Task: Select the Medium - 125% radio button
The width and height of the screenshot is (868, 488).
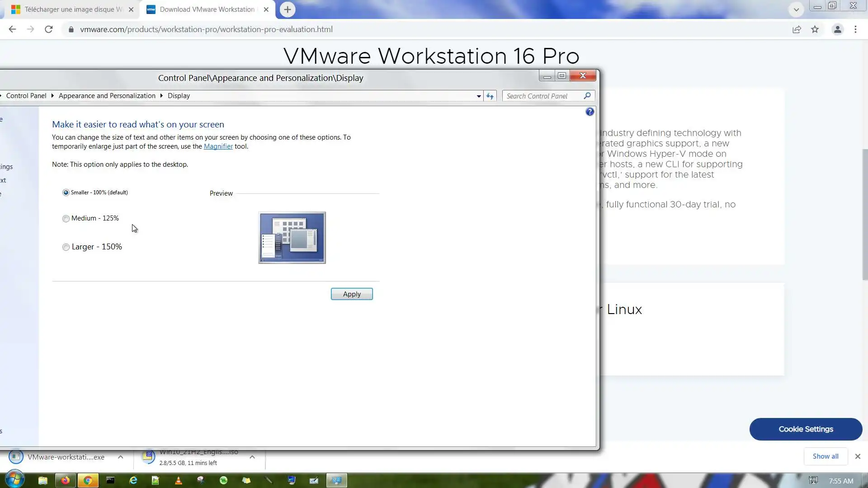Action: pyautogui.click(x=66, y=219)
